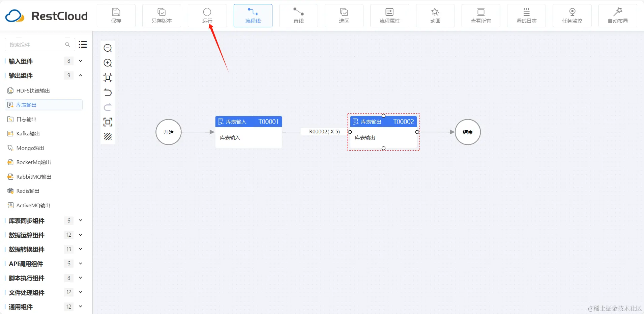Select the HDFS快速输出 component
Screen dimensions: 644x314
click(x=43, y=90)
